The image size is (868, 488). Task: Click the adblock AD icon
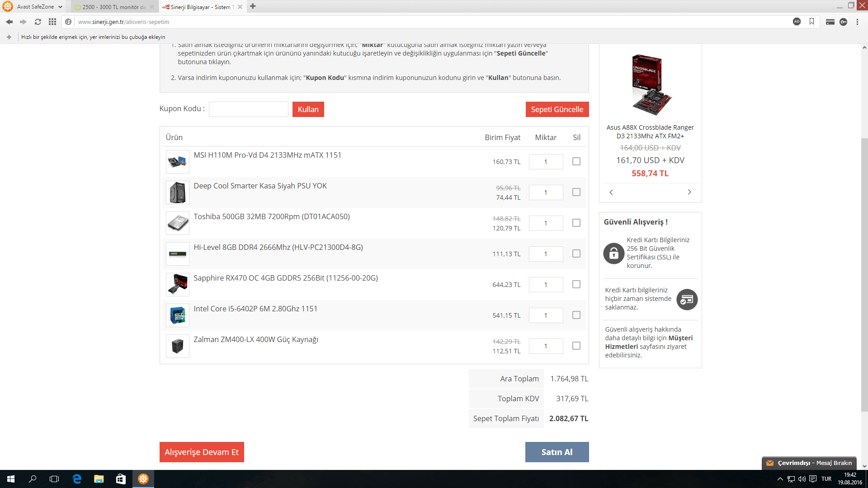(797, 22)
